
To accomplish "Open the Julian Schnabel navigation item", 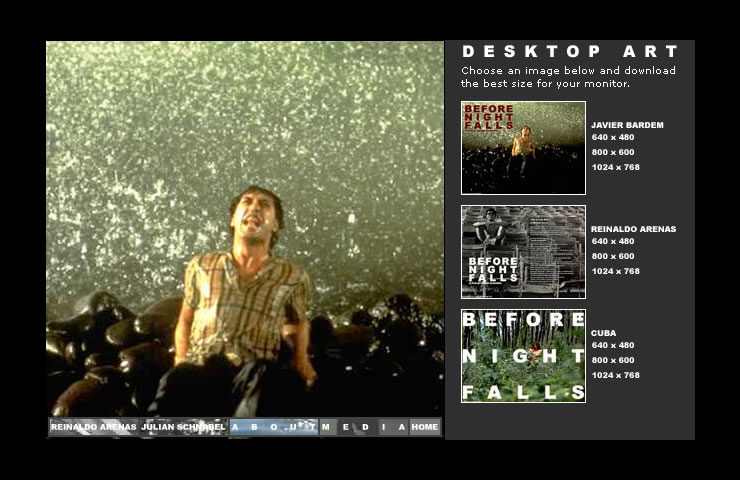I will point(183,427).
